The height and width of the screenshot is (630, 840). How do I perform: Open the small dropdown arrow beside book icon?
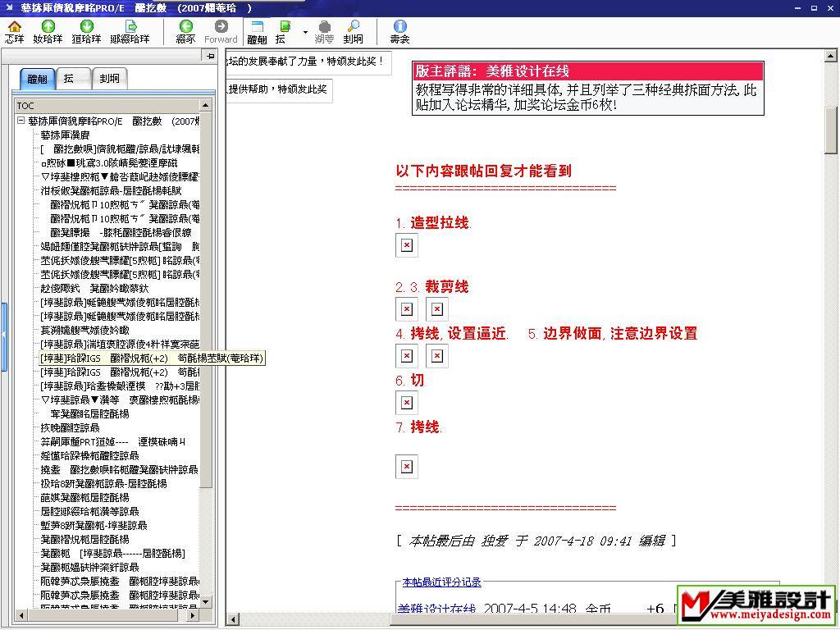click(x=305, y=32)
